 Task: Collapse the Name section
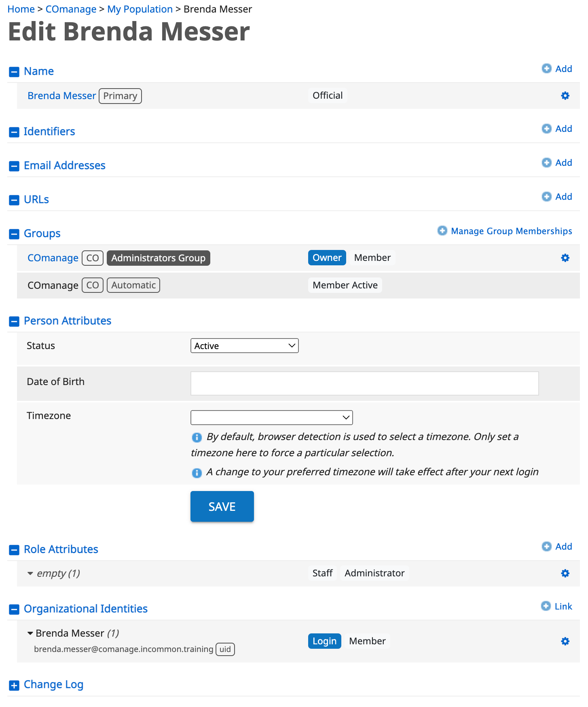click(x=14, y=72)
